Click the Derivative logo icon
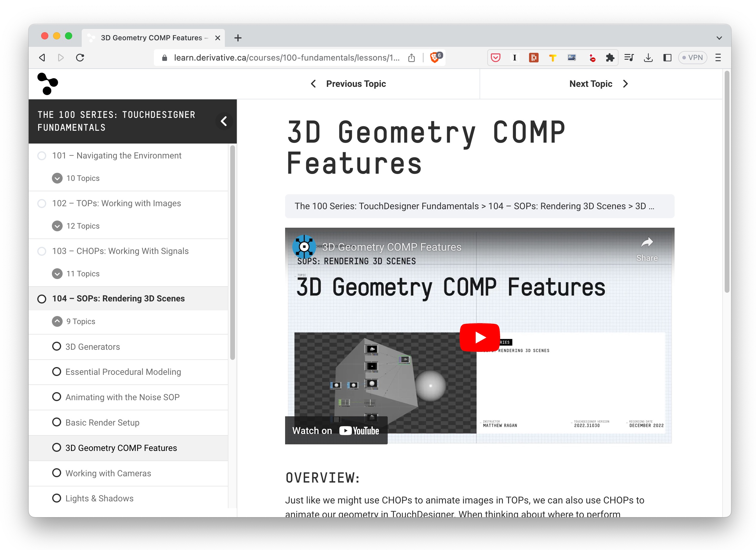 click(48, 84)
